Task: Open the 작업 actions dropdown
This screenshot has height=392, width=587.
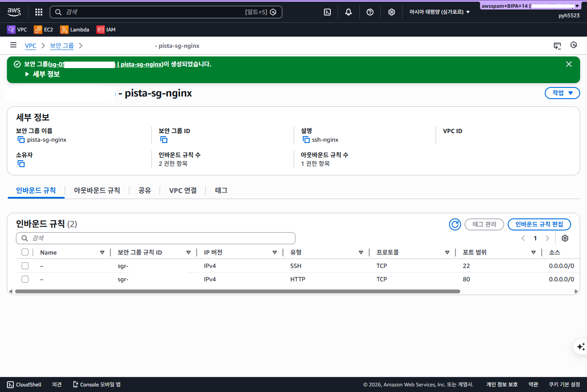Action: [x=562, y=93]
